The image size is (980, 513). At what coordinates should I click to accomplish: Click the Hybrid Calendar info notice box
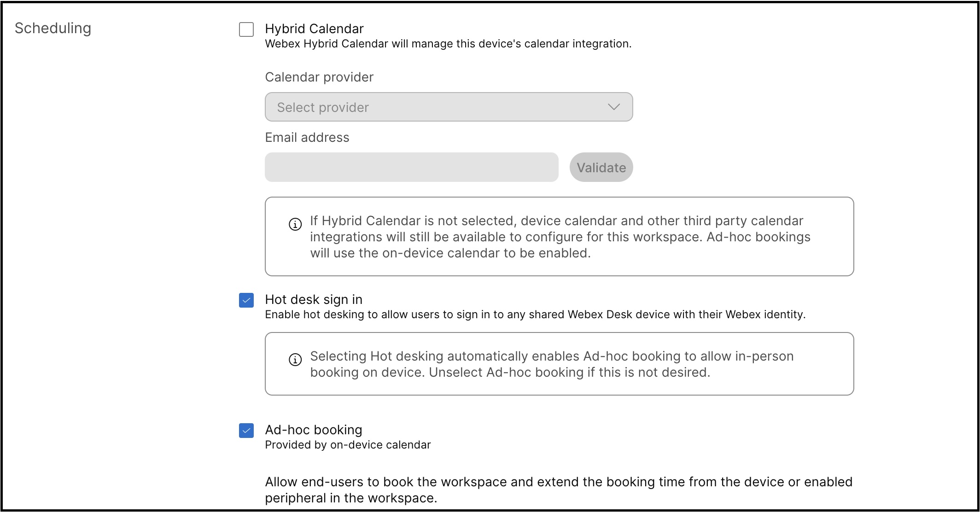[x=559, y=237]
